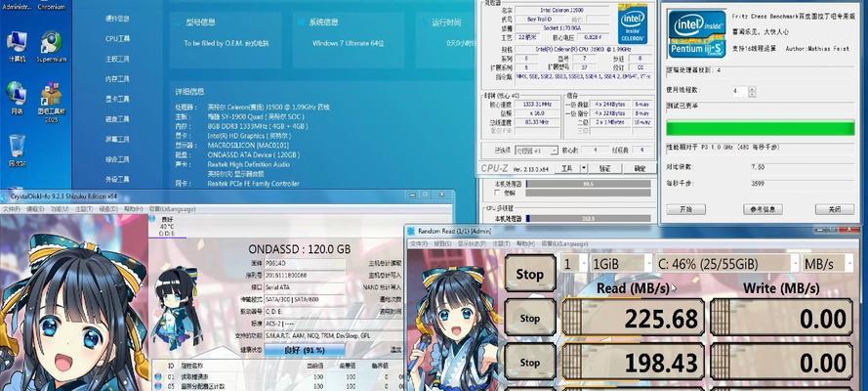The height and width of the screenshot is (391, 868).
Task: Launch the Supermium browser desktop shortcut
Action: pyautogui.click(x=52, y=46)
